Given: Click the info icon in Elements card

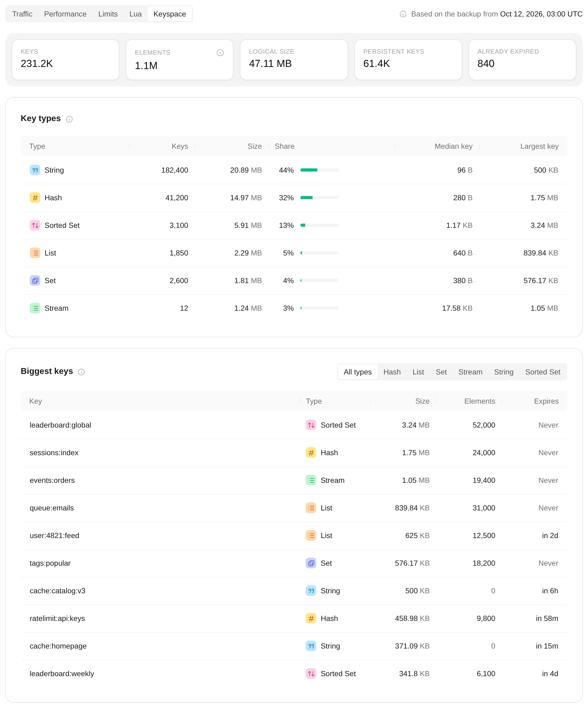Looking at the screenshot, I should [220, 53].
